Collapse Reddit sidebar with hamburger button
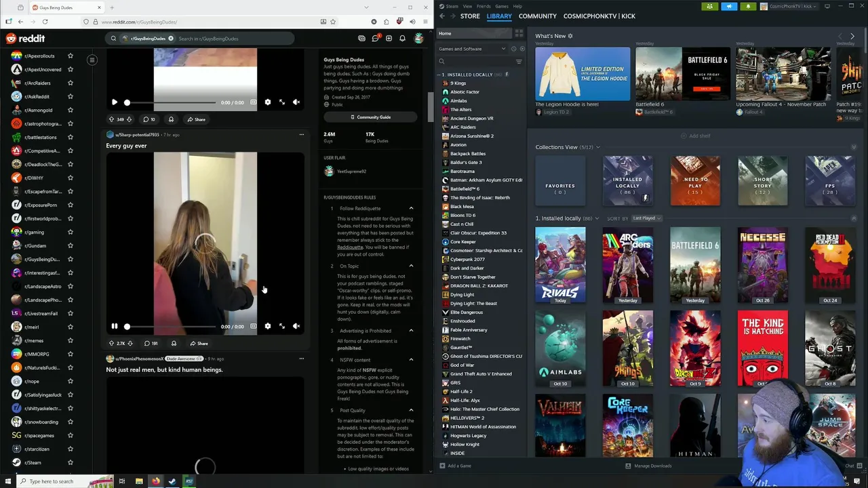This screenshot has height=488, width=868. pyautogui.click(x=92, y=60)
